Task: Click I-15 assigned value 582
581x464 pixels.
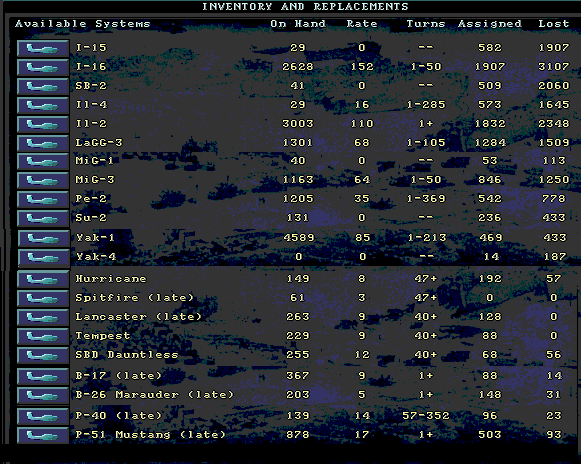Action: [490, 48]
